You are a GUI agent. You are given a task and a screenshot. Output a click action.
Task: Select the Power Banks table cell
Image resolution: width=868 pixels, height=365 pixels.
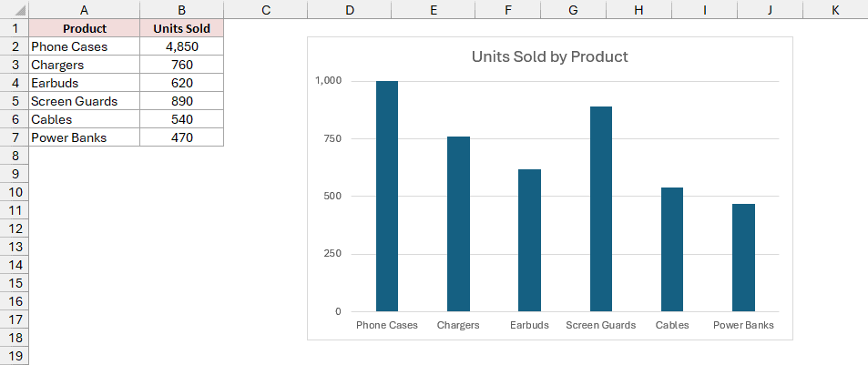pyautogui.click(x=84, y=137)
